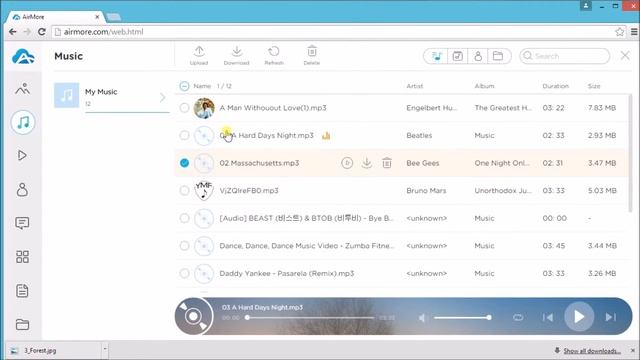Expand My Music with chevron arrow
Screen dimensions: 640x360
coord(162,97)
